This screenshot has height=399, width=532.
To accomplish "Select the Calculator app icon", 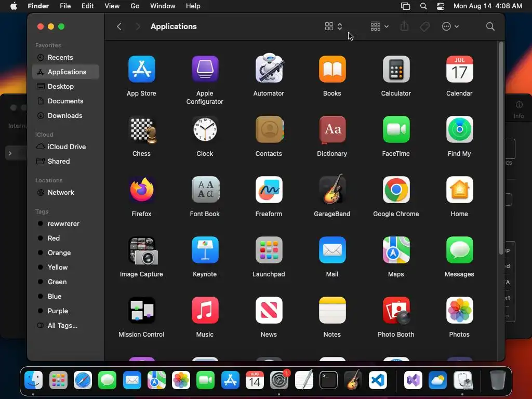I will (x=396, y=69).
